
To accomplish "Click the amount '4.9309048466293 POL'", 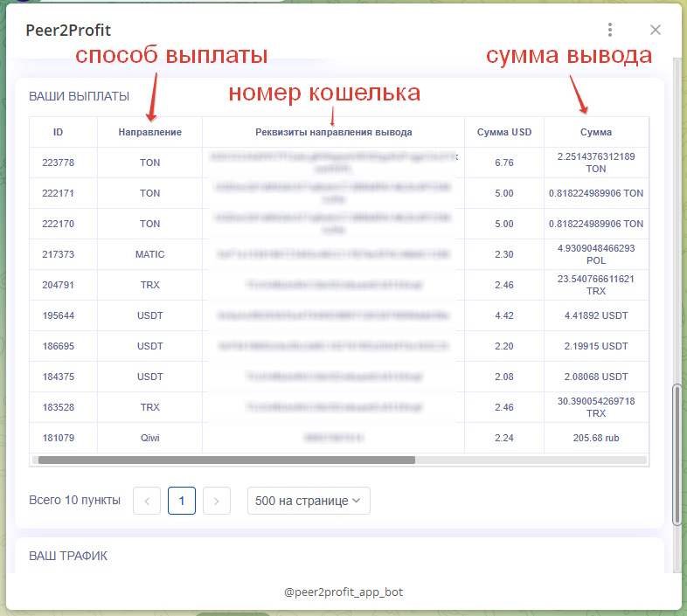I will [x=596, y=254].
